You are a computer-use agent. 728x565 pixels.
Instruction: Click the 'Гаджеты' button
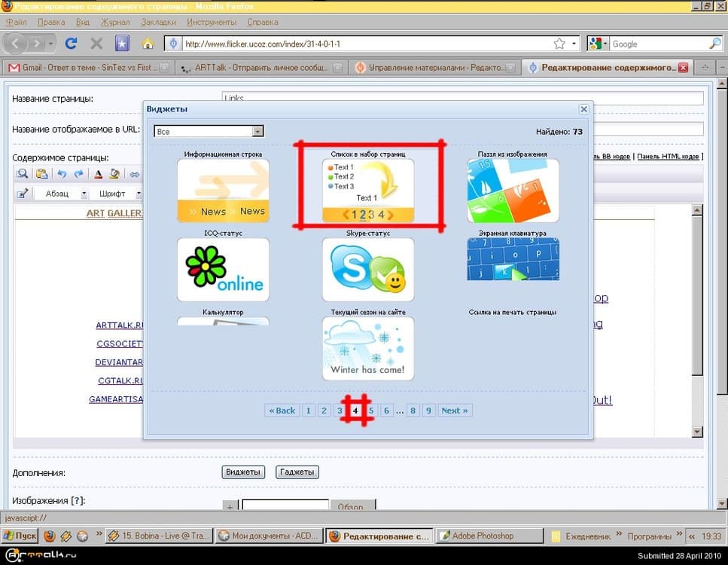click(297, 472)
